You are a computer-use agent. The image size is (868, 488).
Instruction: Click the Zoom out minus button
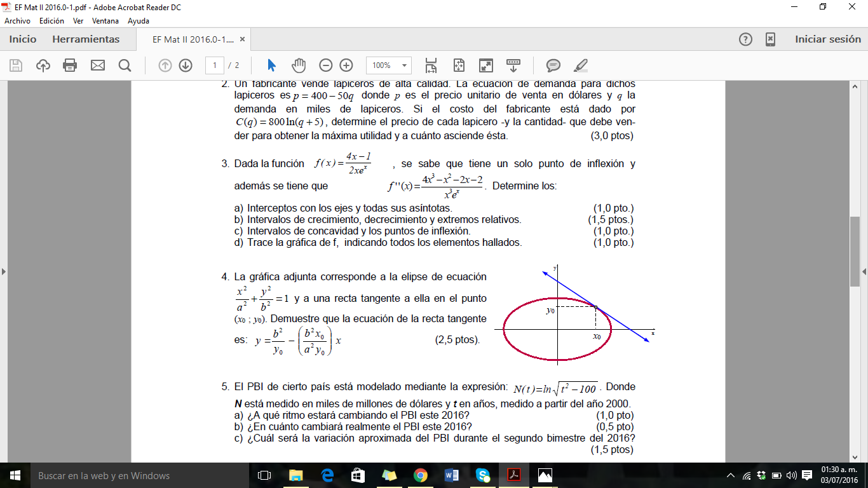(326, 65)
